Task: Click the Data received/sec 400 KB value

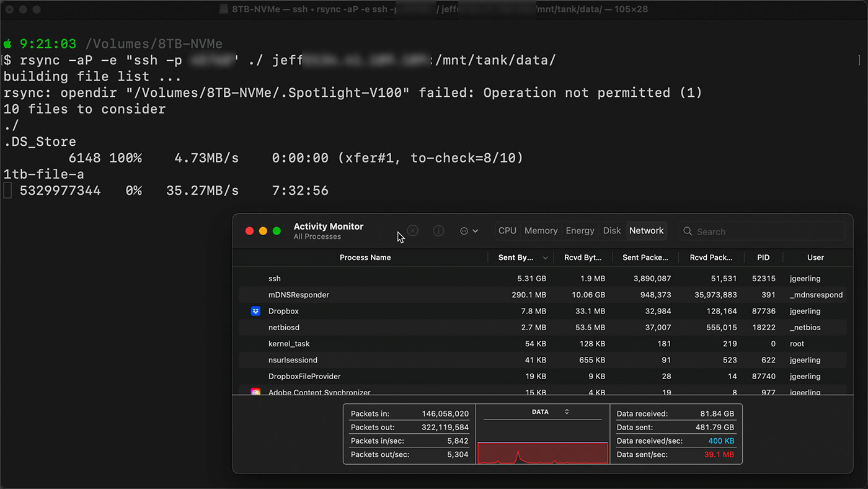Action: (721, 441)
